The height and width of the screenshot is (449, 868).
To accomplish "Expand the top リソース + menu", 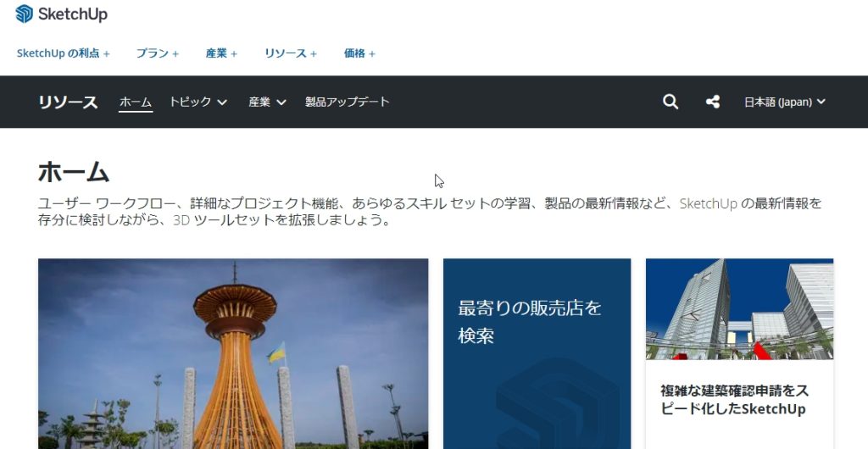I will [x=291, y=53].
